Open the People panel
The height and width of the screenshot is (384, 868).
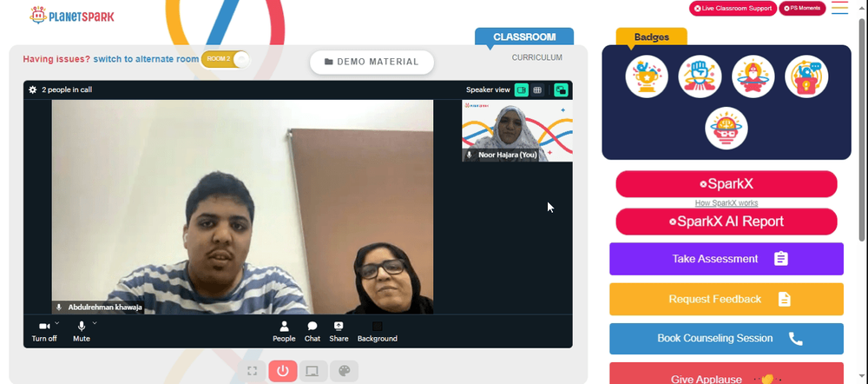pyautogui.click(x=284, y=331)
